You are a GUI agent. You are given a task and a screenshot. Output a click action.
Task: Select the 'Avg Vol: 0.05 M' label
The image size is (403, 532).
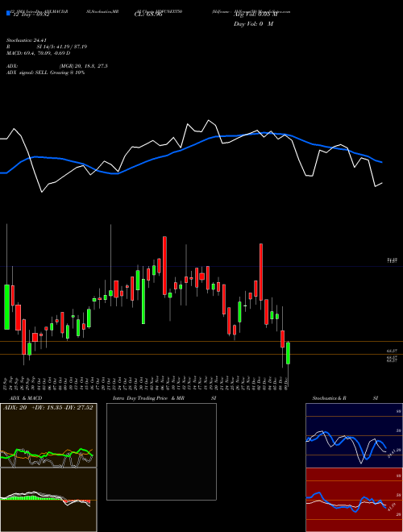(x=256, y=15)
